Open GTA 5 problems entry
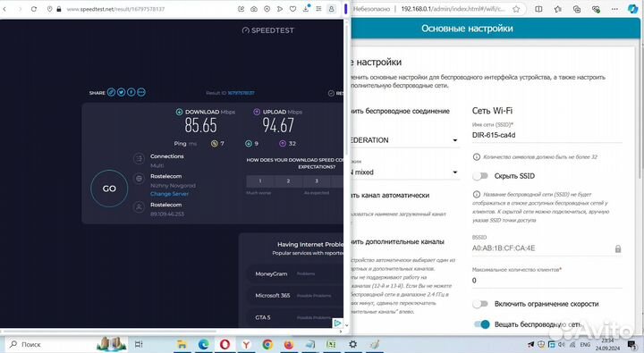The image size is (644, 353). [295, 317]
